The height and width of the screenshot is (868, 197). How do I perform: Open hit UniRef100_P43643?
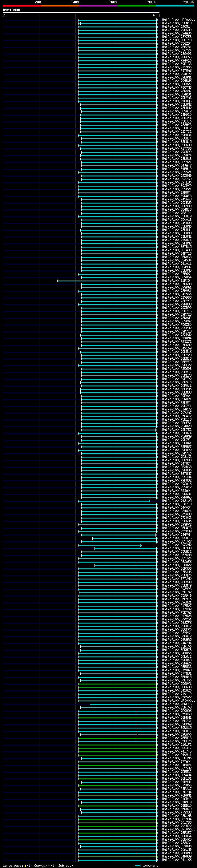(177, 200)
